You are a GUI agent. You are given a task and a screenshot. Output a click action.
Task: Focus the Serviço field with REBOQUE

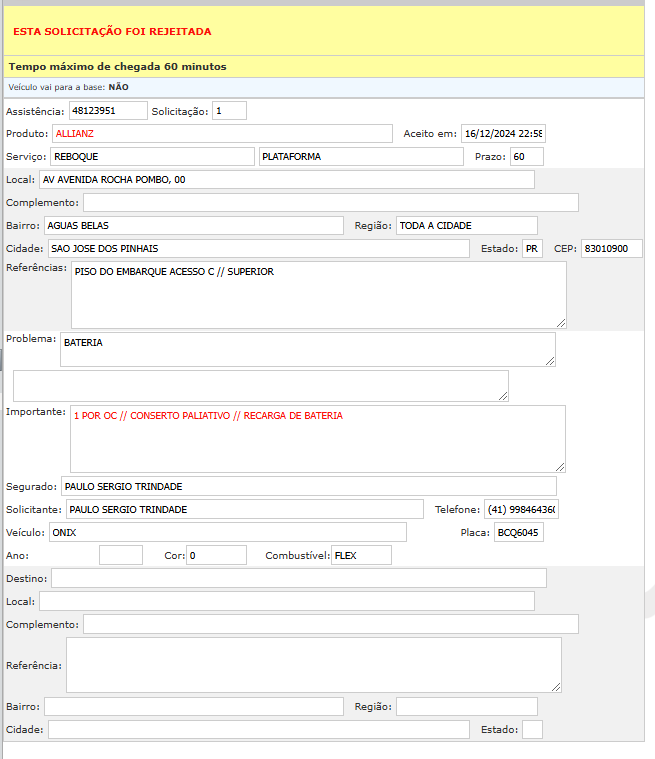tap(152, 157)
